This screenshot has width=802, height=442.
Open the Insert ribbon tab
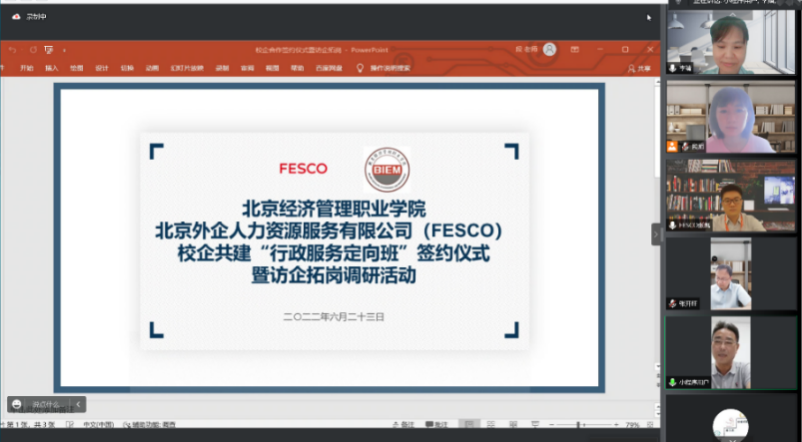[x=51, y=68]
